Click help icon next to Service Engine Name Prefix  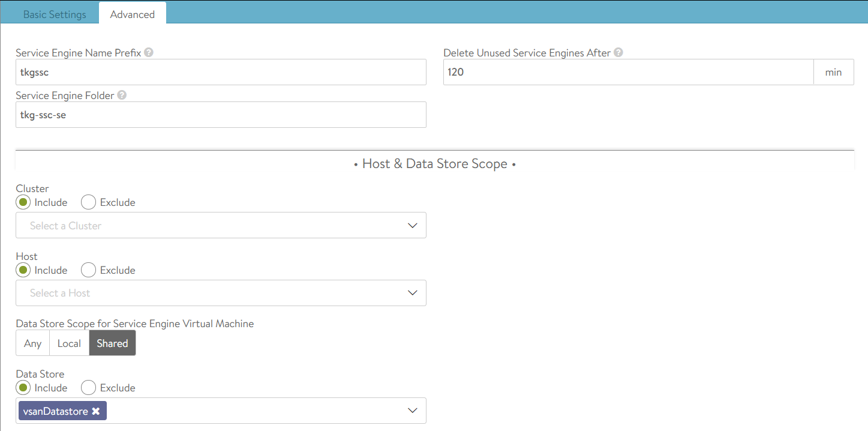(x=149, y=53)
